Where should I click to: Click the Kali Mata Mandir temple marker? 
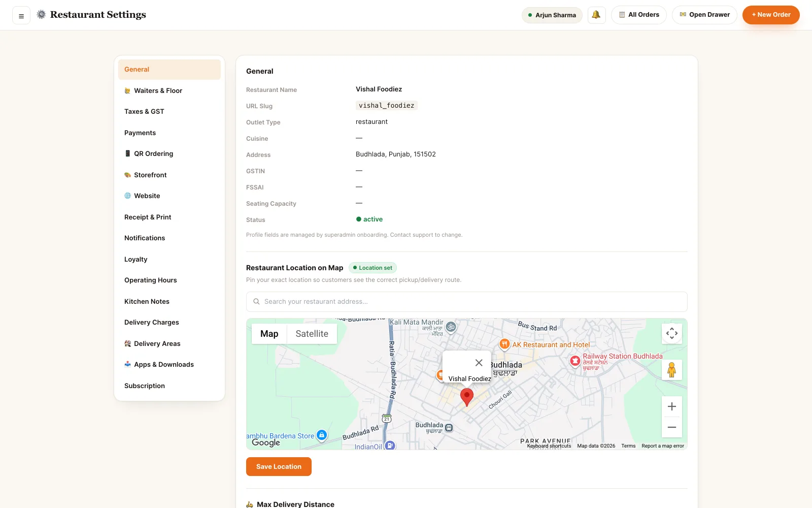point(451,327)
